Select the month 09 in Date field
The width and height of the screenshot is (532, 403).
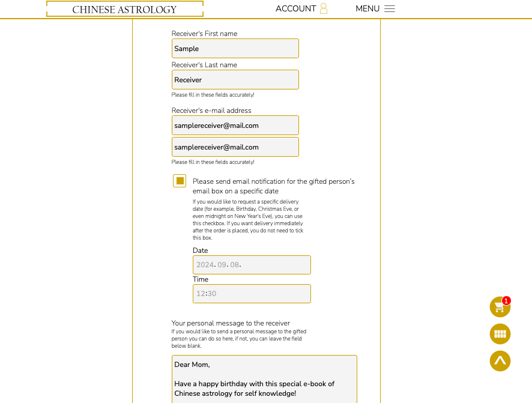click(x=223, y=265)
